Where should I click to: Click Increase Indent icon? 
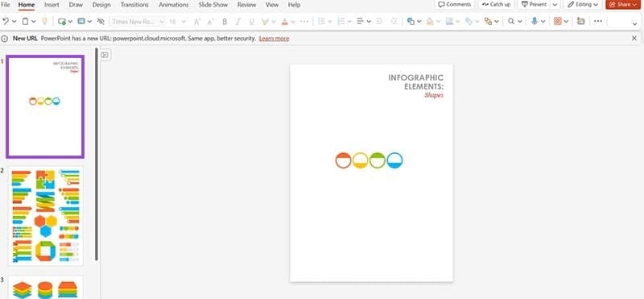coord(394,22)
